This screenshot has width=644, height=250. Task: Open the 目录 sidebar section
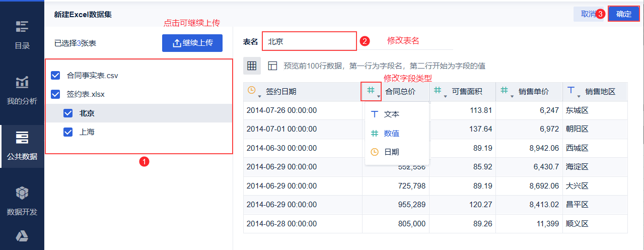coord(22,34)
